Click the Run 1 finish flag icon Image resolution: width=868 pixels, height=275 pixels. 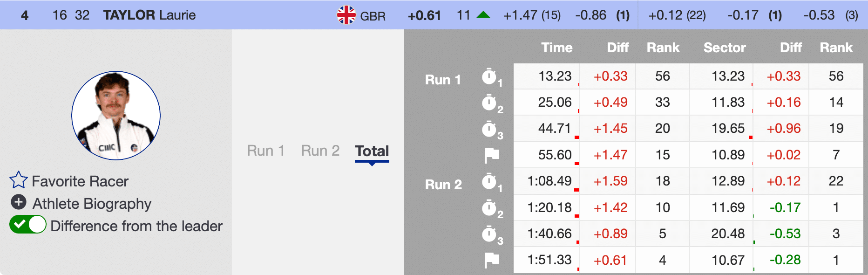[x=491, y=155]
